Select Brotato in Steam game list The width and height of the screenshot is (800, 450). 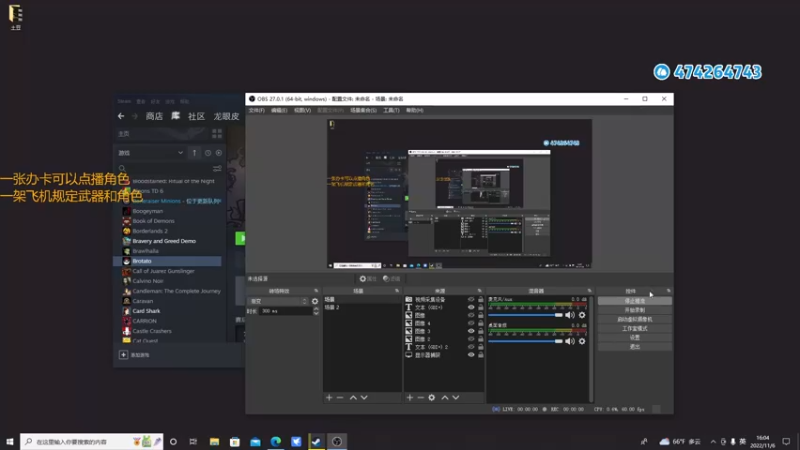pyautogui.click(x=167, y=261)
